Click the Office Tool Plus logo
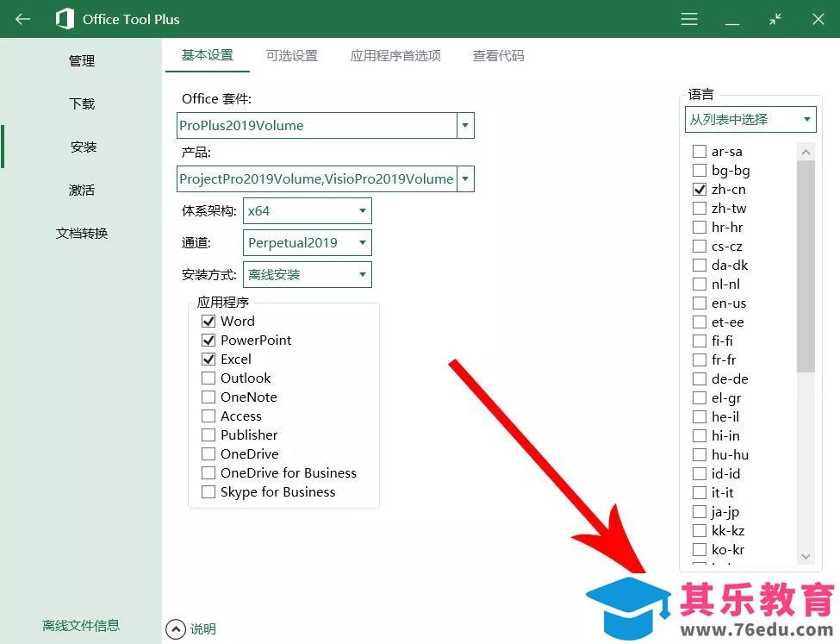The image size is (840, 644). coord(65,19)
